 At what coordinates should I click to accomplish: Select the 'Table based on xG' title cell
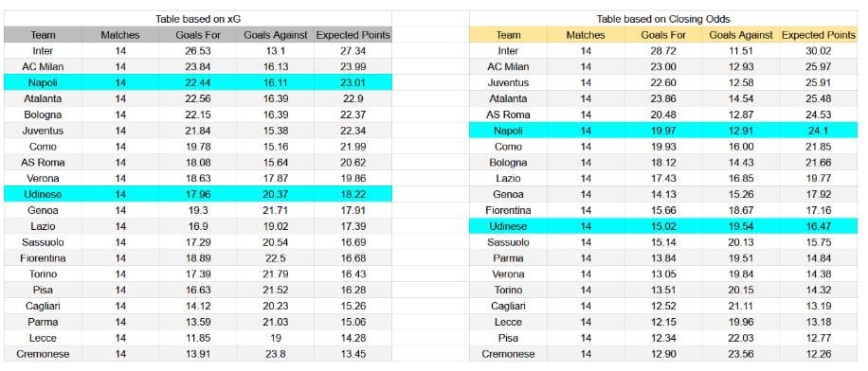(x=198, y=19)
